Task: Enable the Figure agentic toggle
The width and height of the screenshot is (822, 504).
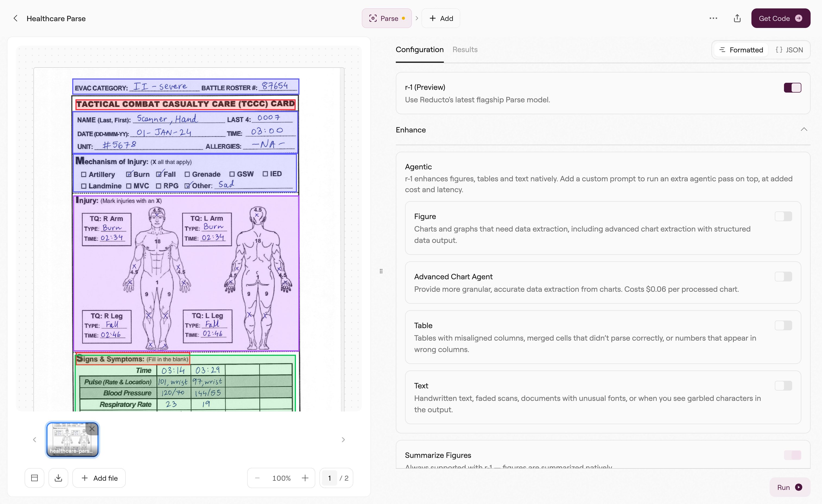Action: coord(783,217)
